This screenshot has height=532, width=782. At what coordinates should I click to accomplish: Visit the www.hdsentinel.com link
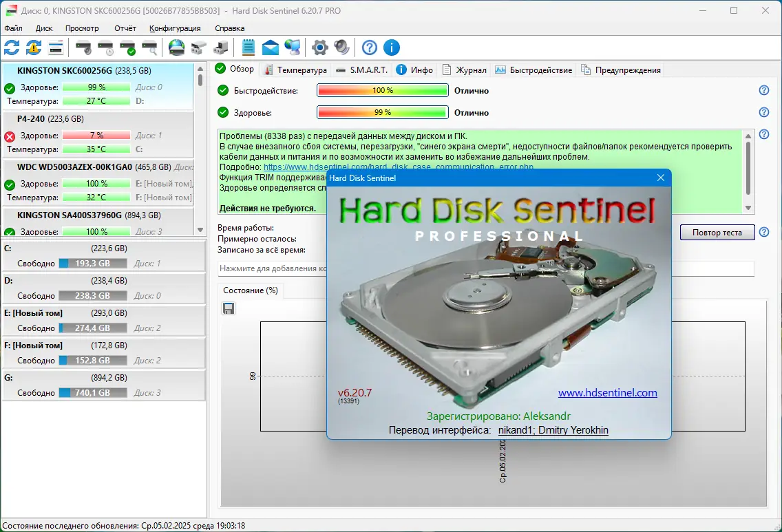[x=607, y=392]
